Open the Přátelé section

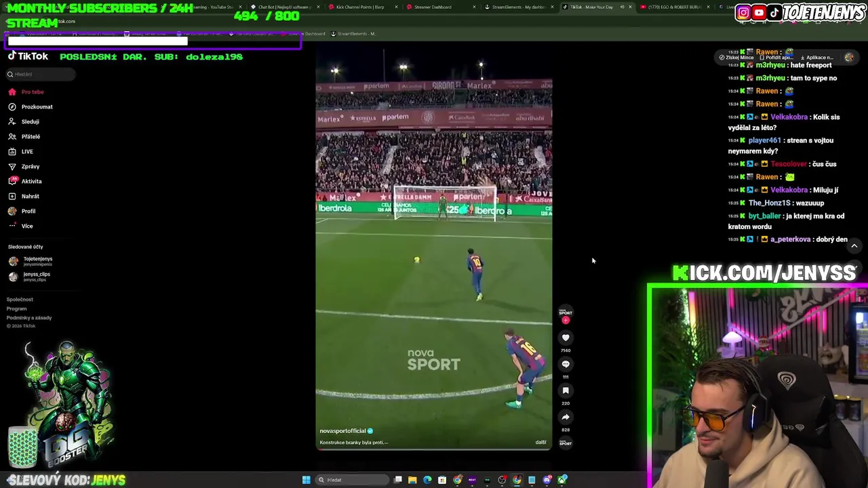click(24, 136)
